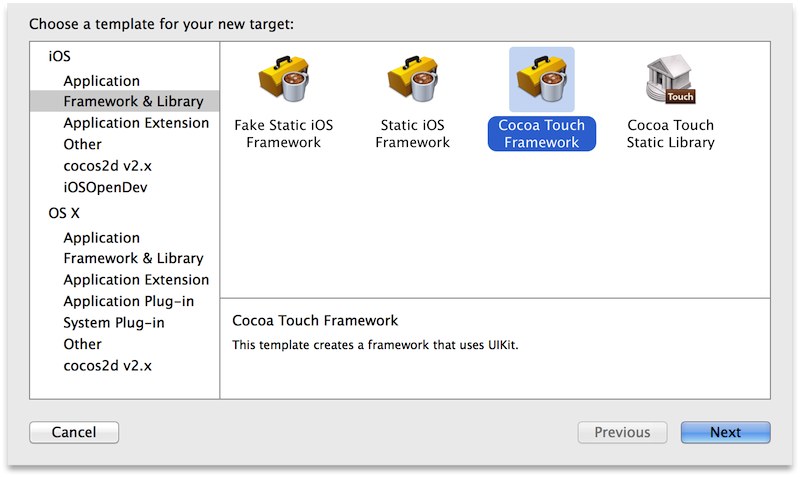Select OS X Framework & Library category

(x=133, y=258)
